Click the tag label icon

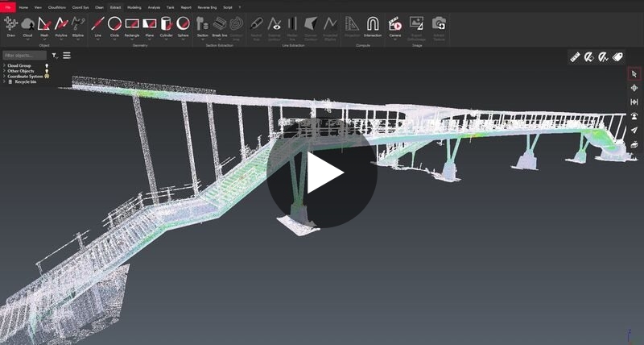tap(618, 57)
